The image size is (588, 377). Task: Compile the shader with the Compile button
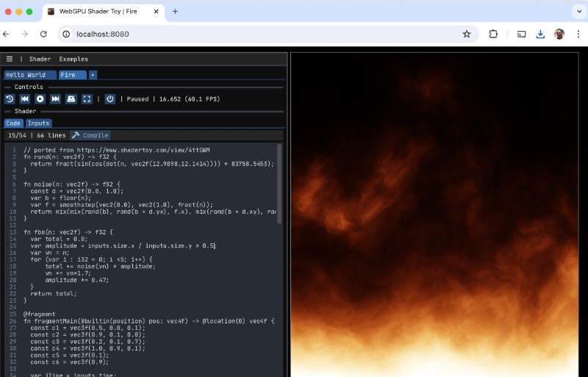click(x=90, y=135)
